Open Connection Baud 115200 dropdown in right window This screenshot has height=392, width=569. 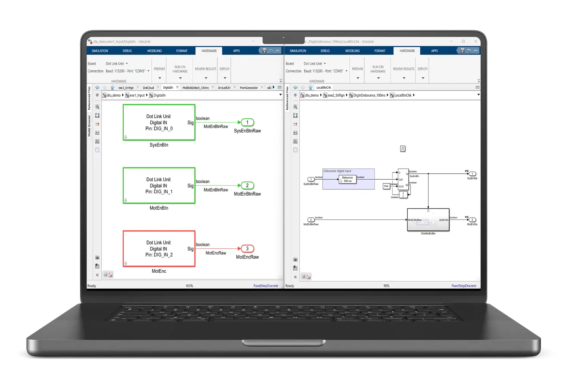tap(325, 71)
